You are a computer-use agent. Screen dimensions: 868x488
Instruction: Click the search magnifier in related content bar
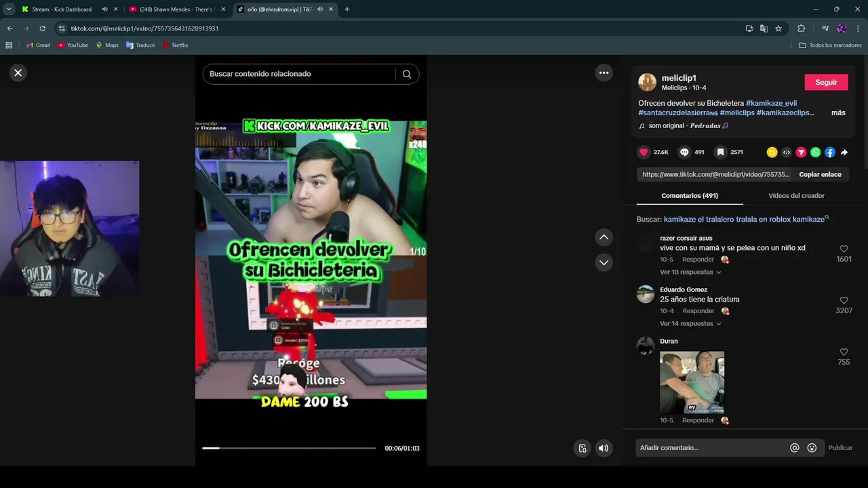point(407,74)
